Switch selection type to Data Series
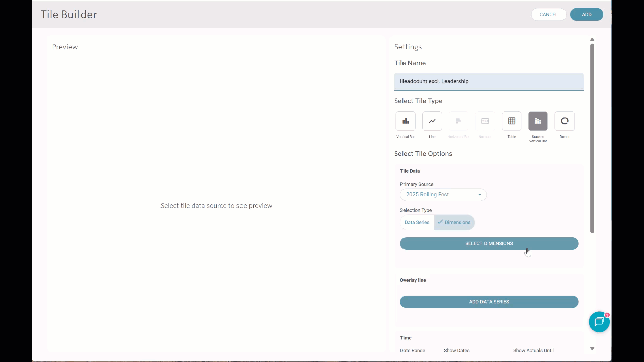Image resolution: width=644 pixels, height=362 pixels. (417, 222)
